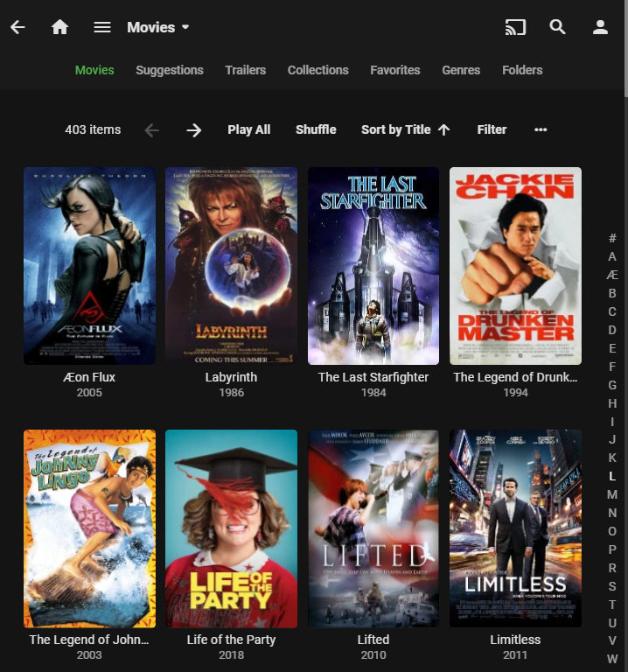
Task: Go back with the top-left arrow
Action: [18, 27]
